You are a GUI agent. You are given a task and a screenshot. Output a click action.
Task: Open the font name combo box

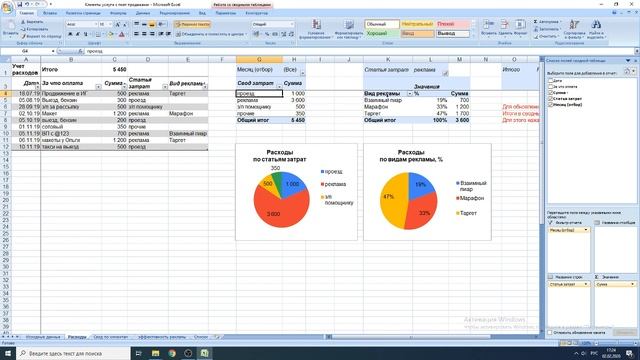pyautogui.click(x=82, y=24)
